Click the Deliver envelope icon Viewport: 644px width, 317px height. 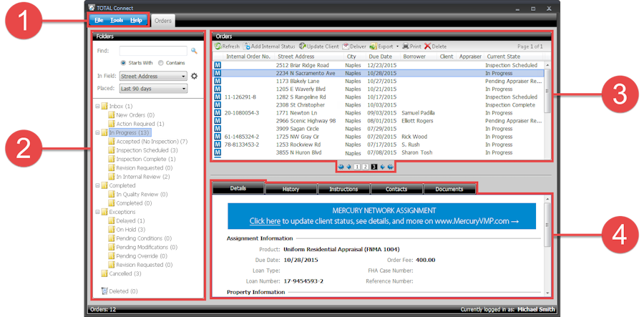pyautogui.click(x=346, y=47)
